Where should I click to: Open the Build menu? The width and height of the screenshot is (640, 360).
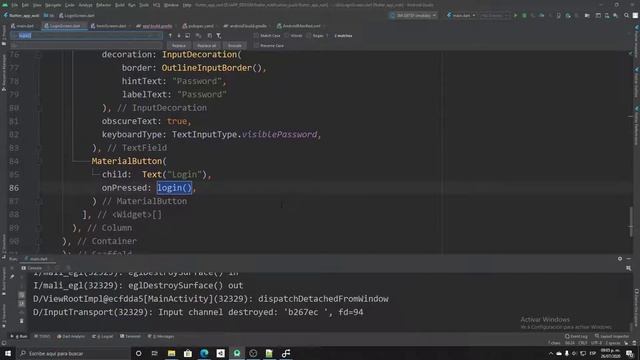(x=120, y=5)
